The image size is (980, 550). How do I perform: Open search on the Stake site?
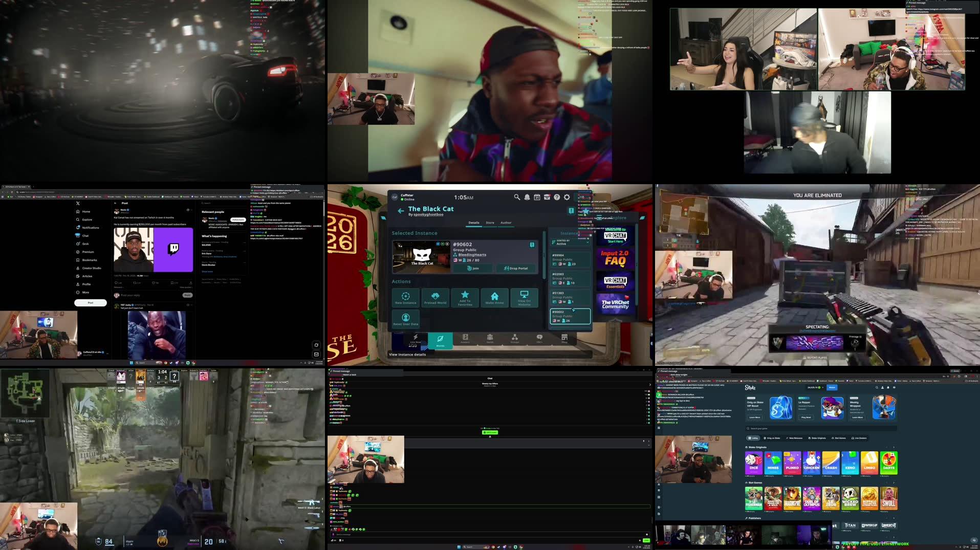click(877, 388)
